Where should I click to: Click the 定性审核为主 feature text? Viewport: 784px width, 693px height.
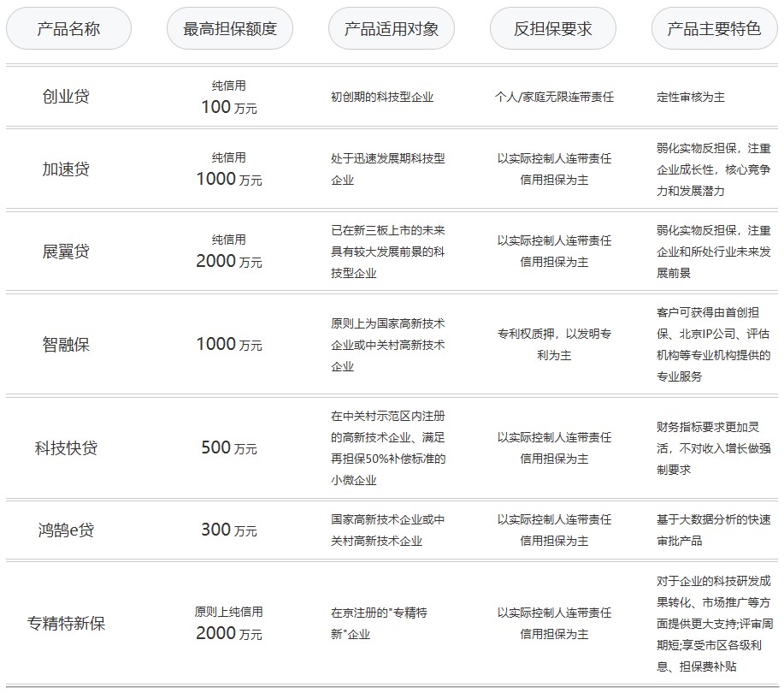(691, 98)
